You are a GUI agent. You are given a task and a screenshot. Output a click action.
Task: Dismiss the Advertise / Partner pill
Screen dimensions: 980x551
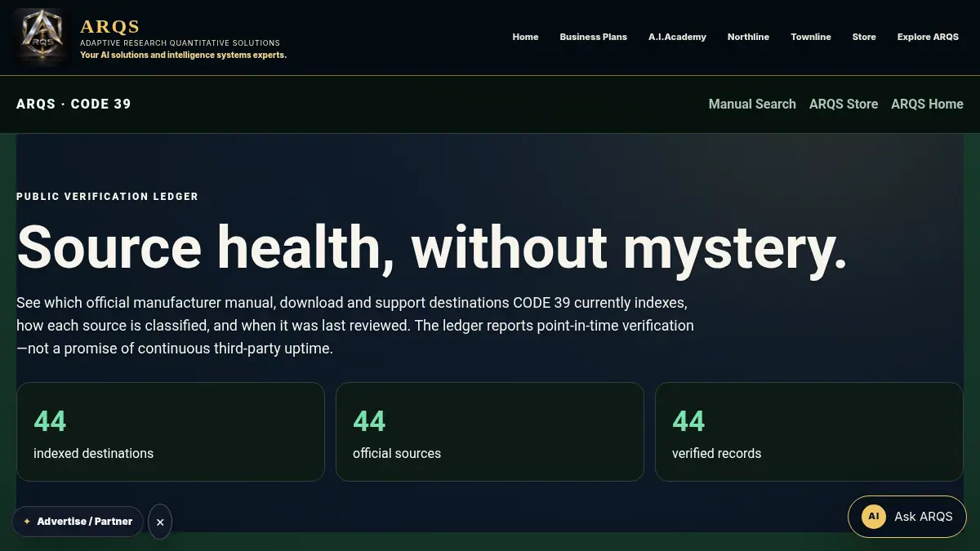(x=160, y=522)
